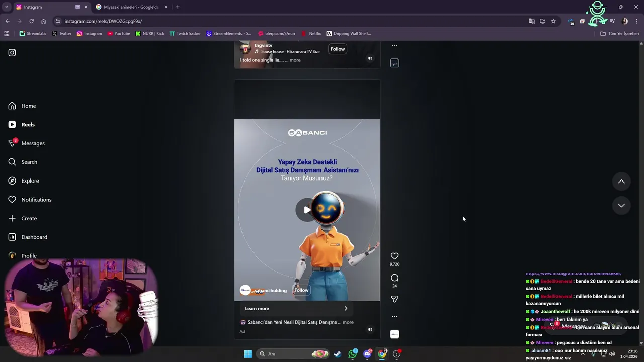The image size is (644, 362).
Task: Open the Streamlabs bookmark
Action: [33, 34]
